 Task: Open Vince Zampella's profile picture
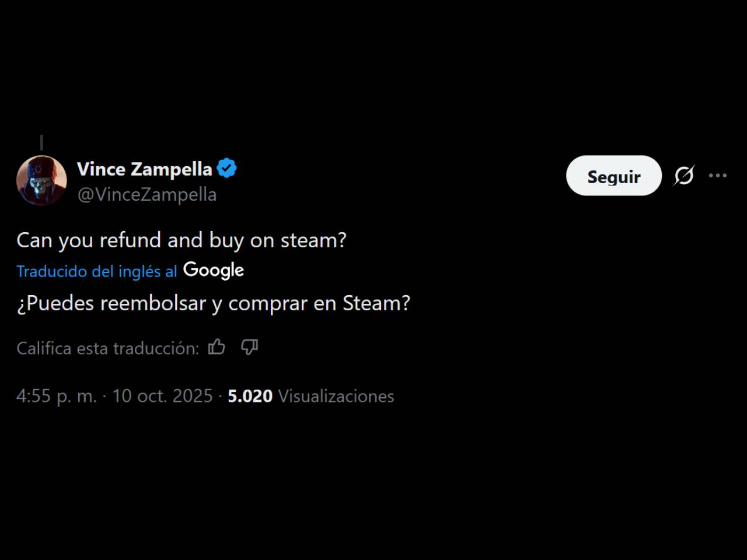point(41,181)
